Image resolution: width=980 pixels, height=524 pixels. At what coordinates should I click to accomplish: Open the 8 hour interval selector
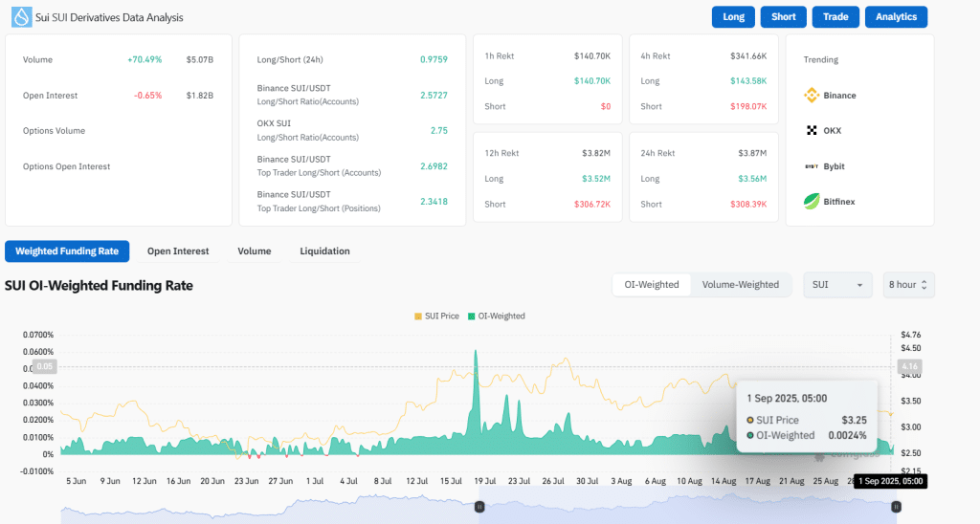[x=908, y=285]
